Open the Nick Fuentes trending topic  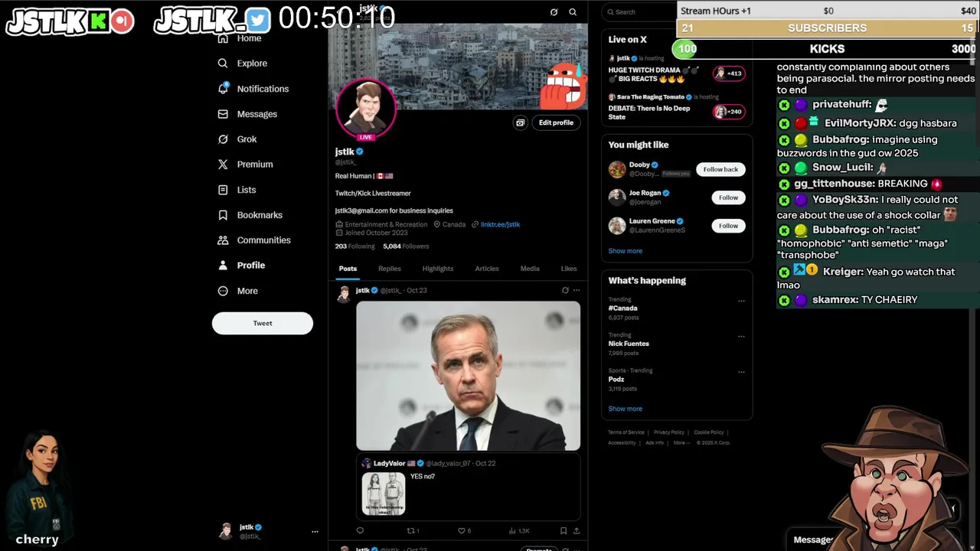click(x=629, y=344)
